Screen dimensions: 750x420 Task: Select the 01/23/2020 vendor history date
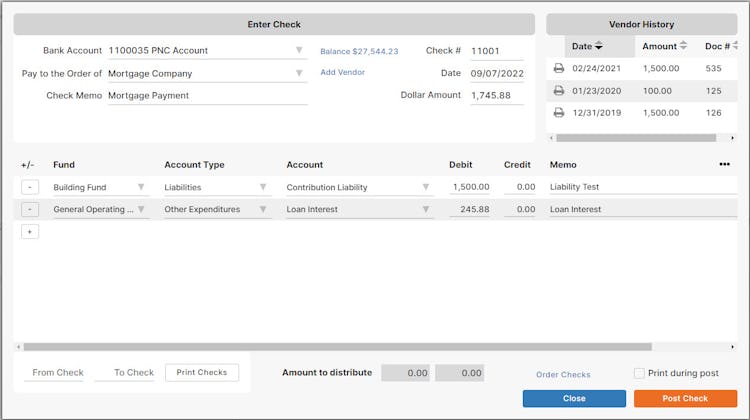click(596, 91)
